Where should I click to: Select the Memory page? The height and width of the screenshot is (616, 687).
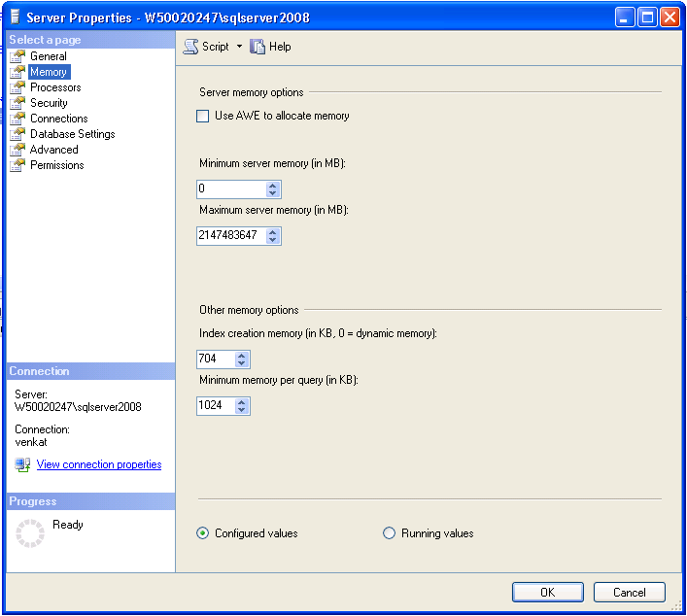pyautogui.click(x=49, y=72)
